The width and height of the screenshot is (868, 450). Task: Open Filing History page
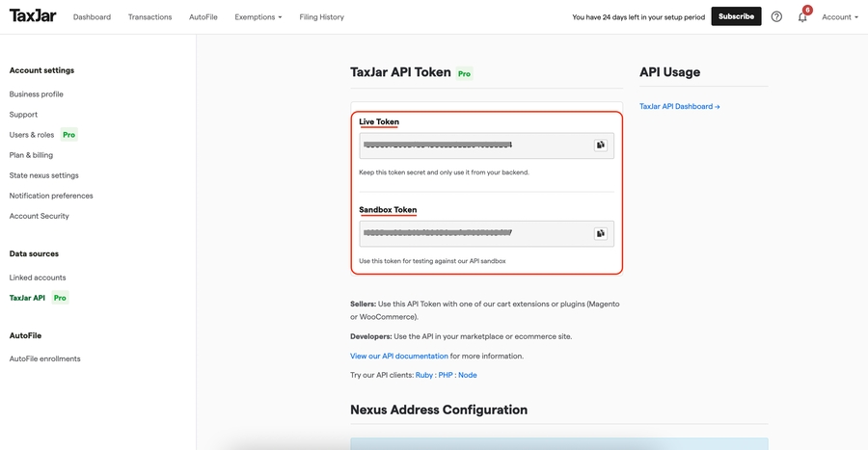(x=321, y=17)
